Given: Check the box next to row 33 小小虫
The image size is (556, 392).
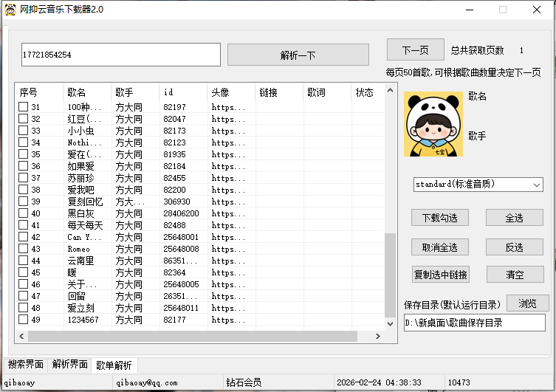Looking at the screenshot, I should point(23,131).
